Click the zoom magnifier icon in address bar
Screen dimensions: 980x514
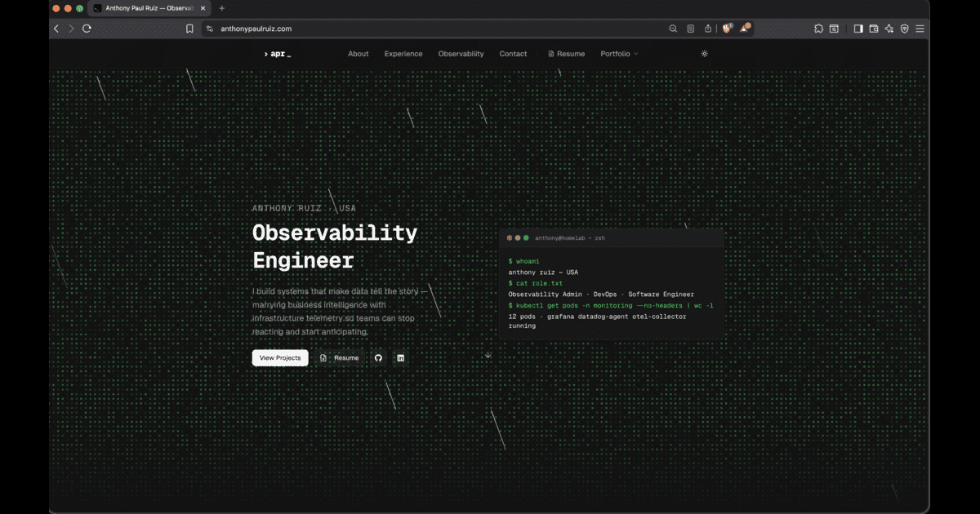click(x=672, y=28)
